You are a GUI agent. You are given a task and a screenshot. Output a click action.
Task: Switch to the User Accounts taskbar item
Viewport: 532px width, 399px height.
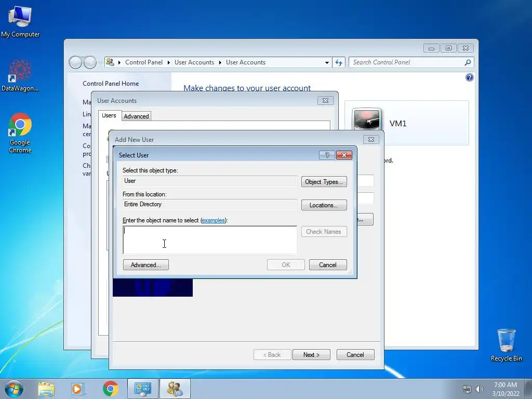pyautogui.click(x=175, y=389)
